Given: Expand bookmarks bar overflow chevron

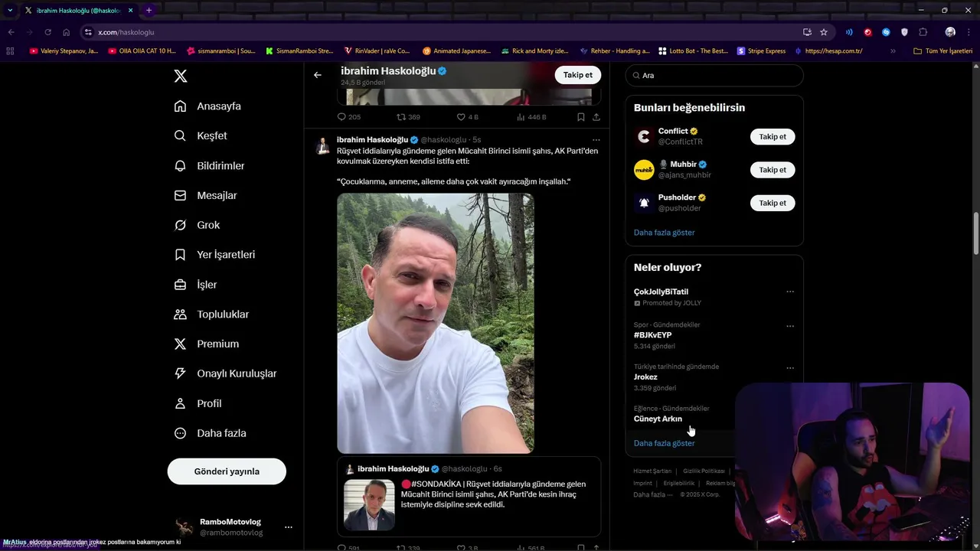Looking at the screenshot, I should [x=893, y=51].
